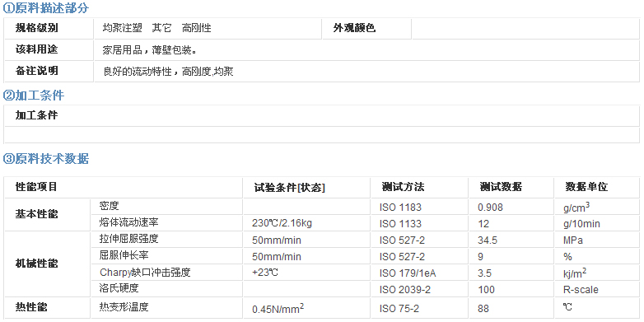Select the 规格级别 label cell
This screenshot has height=322, width=644.
point(49,28)
